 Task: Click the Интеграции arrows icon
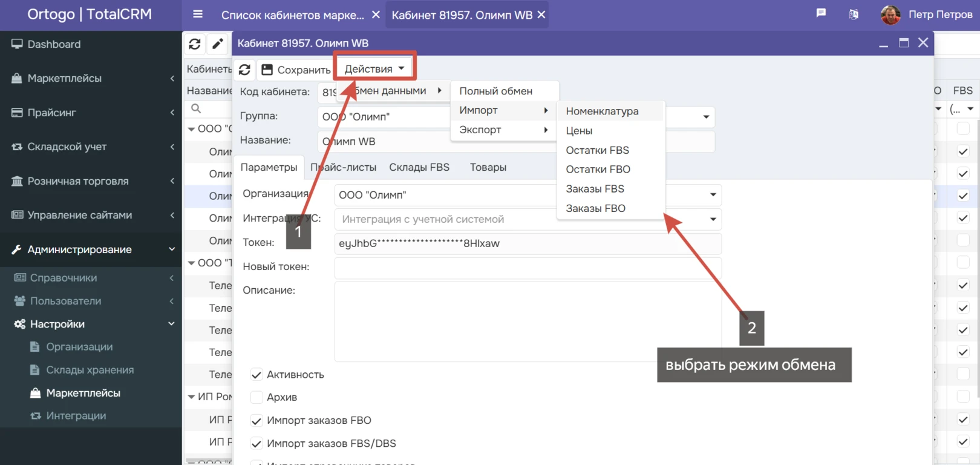tap(36, 416)
